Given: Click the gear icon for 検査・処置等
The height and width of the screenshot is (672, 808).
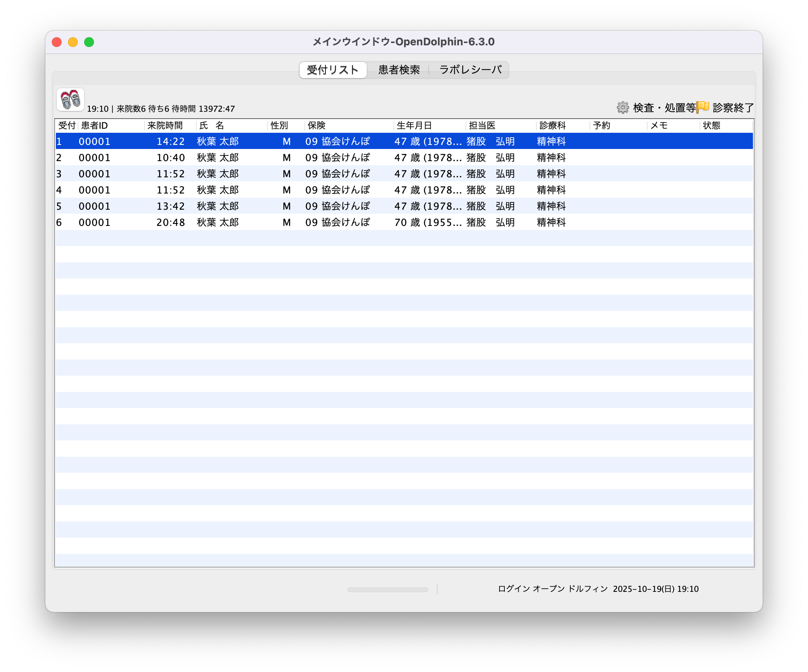Looking at the screenshot, I should (x=623, y=108).
